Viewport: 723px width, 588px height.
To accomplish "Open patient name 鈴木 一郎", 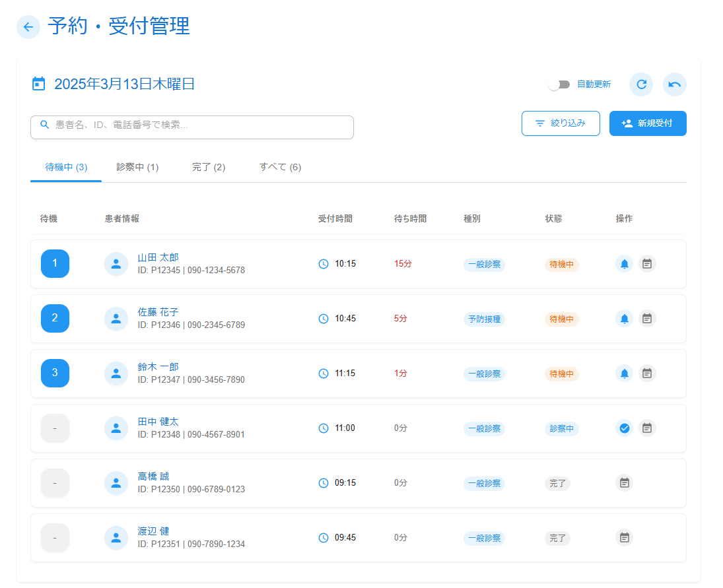I will (x=158, y=368).
